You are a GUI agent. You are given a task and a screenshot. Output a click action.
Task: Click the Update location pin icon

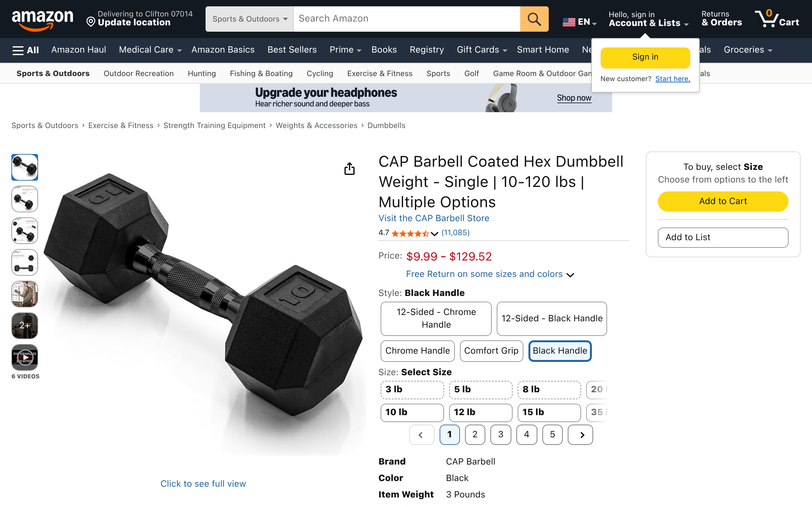click(x=91, y=22)
